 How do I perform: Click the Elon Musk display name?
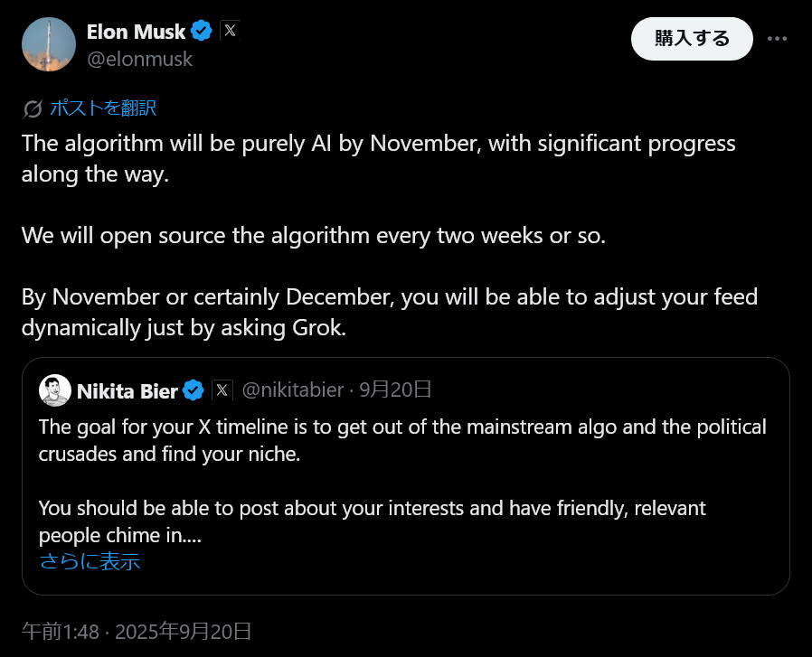pos(136,32)
